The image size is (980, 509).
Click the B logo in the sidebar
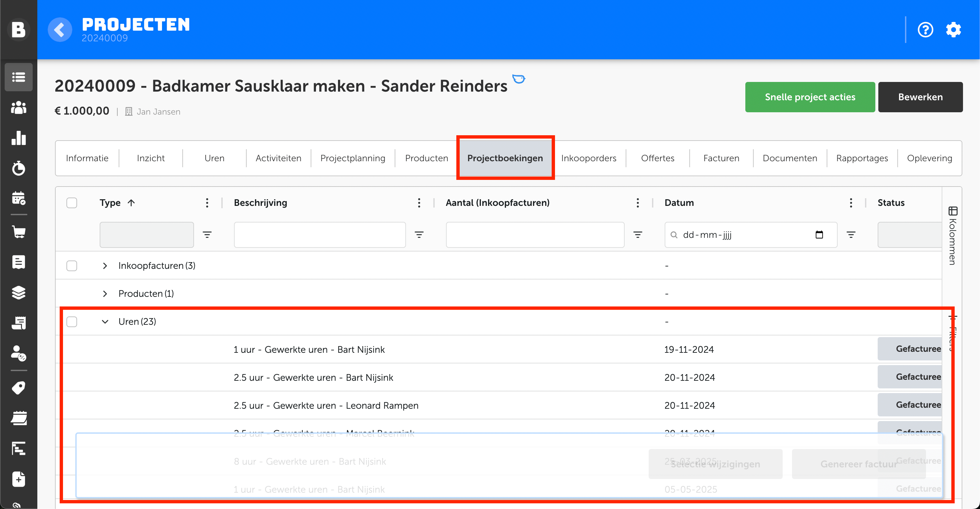point(18,29)
